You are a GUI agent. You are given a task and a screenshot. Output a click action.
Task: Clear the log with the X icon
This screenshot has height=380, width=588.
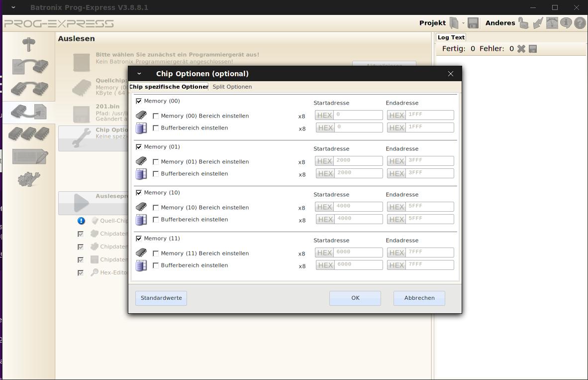click(x=521, y=48)
